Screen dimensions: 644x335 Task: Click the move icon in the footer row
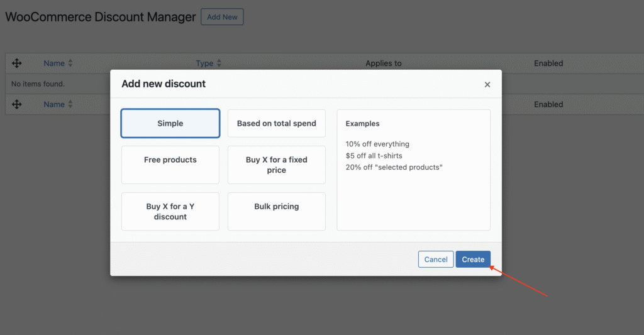click(x=16, y=104)
